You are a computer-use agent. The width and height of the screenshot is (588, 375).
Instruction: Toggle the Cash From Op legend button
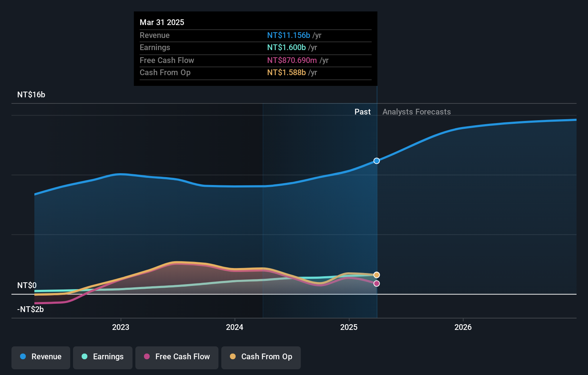pyautogui.click(x=261, y=357)
